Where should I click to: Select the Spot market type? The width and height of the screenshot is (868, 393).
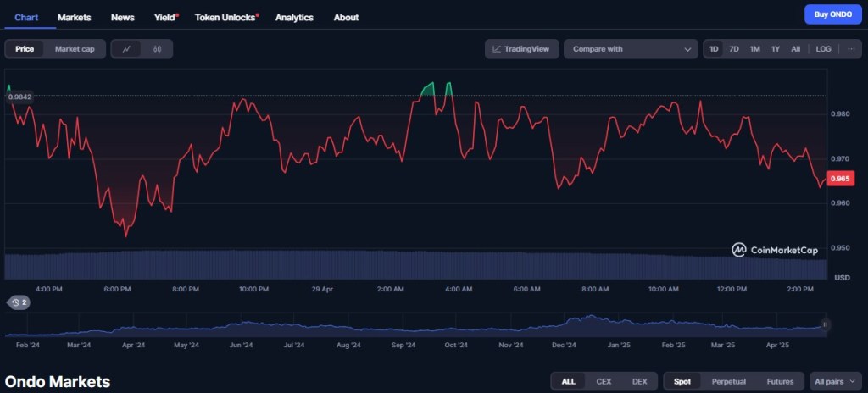point(682,381)
